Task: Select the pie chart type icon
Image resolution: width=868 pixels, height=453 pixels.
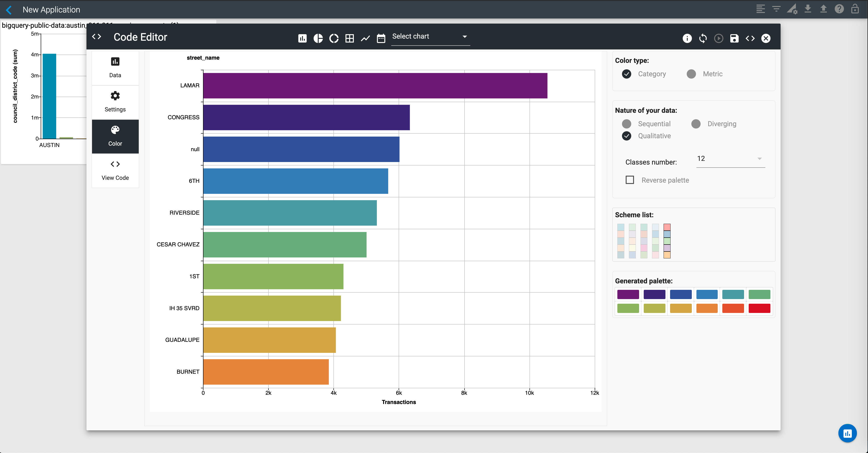Action: coord(318,38)
